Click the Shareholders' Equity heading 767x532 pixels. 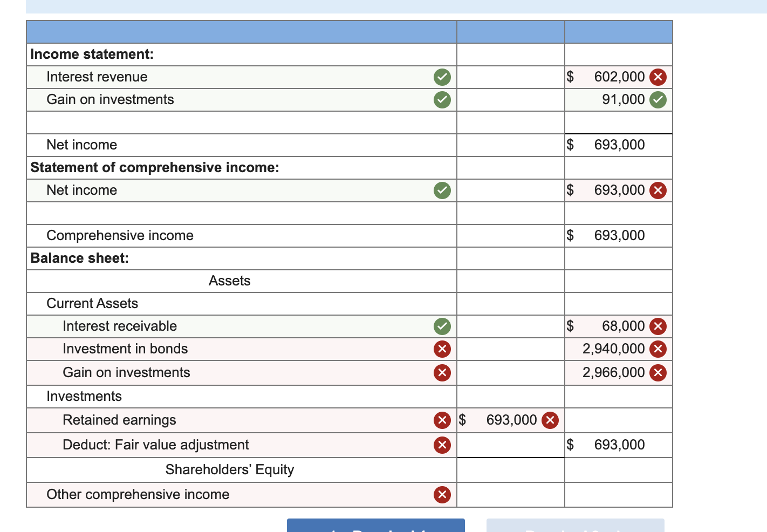[230, 470]
